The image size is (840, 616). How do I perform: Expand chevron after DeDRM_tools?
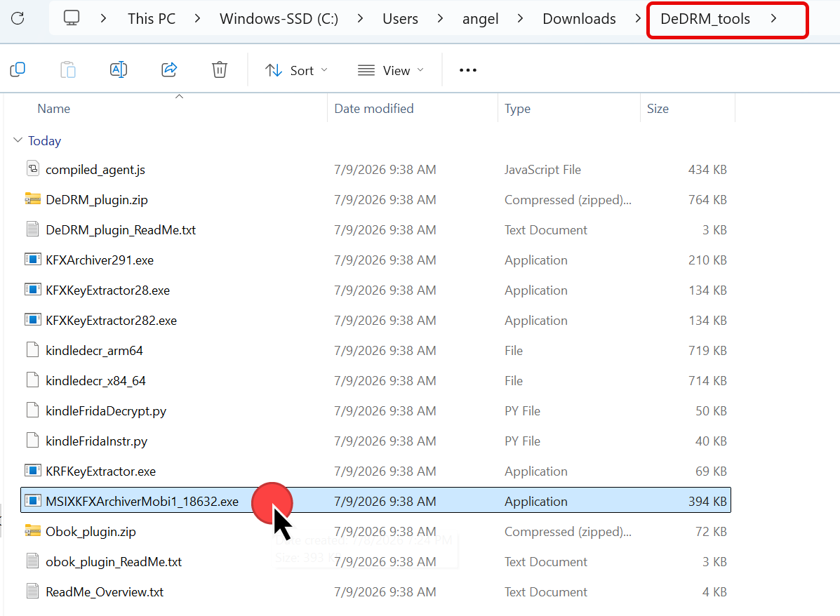coord(773,18)
